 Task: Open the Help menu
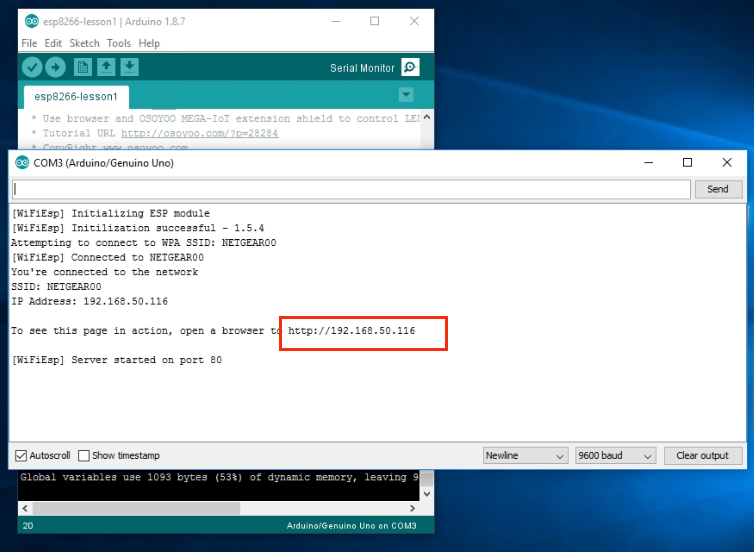point(149,43)
